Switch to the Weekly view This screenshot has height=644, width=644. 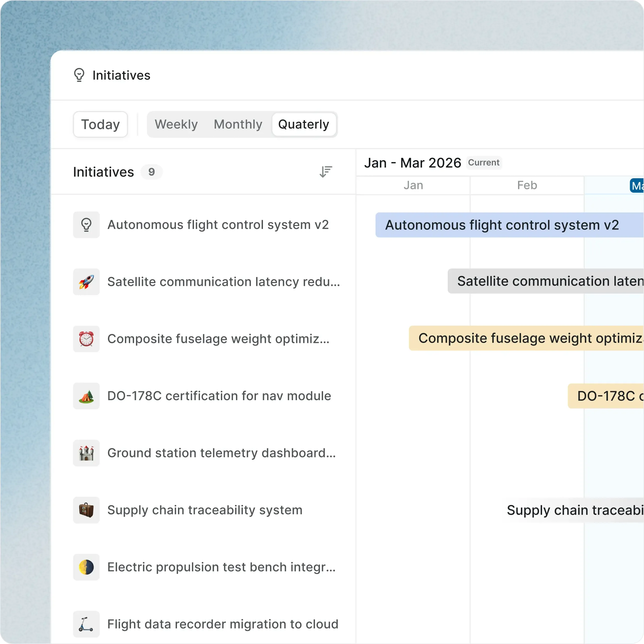pyautogui.click(x=176, y=124)
